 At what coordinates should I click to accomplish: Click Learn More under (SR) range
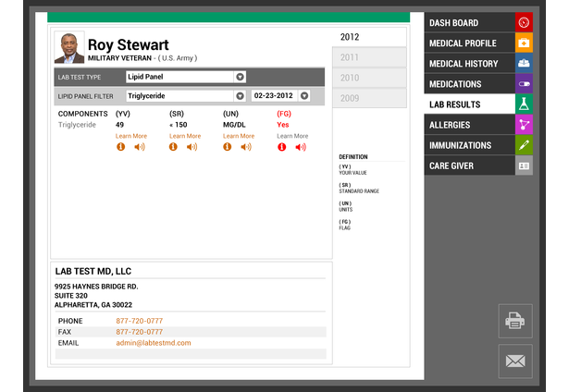click(x=185, y=136)
